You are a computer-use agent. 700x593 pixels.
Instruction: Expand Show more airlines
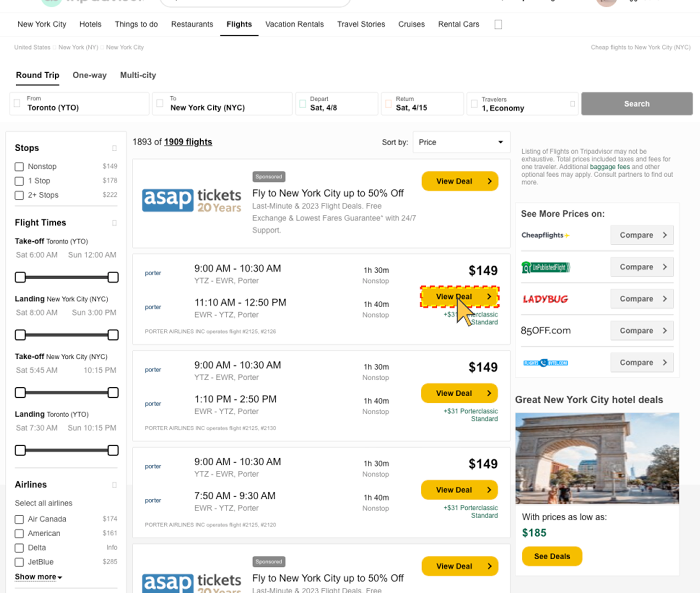38,577
